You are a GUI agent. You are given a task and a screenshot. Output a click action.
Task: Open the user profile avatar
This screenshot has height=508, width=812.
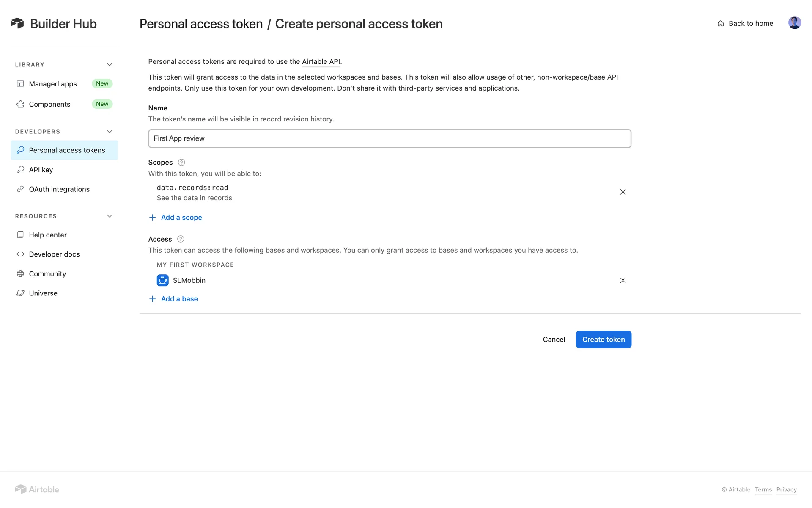click(794, 23)
